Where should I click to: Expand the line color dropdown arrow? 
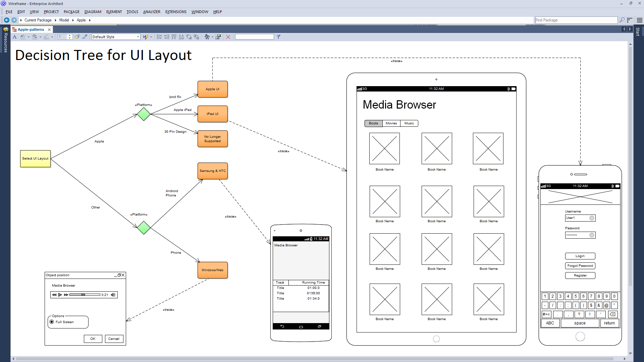[52, 37]
